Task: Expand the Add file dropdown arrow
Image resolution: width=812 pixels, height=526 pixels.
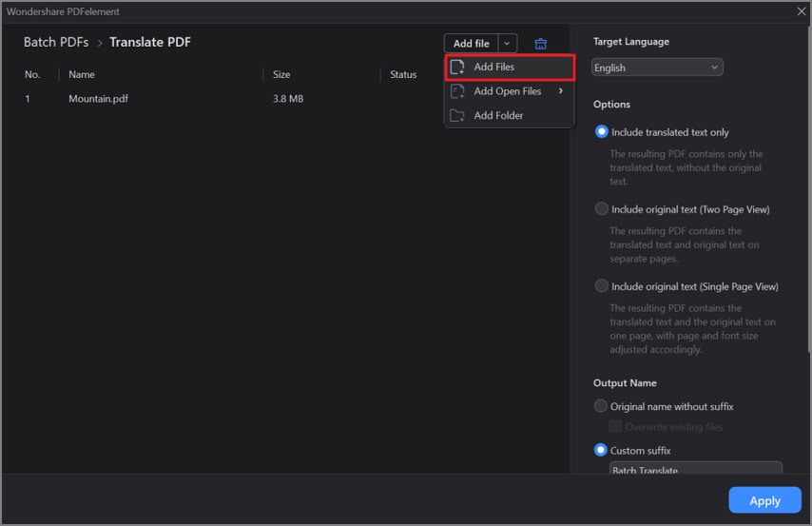Action: pyautogui.click(x=508, y=44)
